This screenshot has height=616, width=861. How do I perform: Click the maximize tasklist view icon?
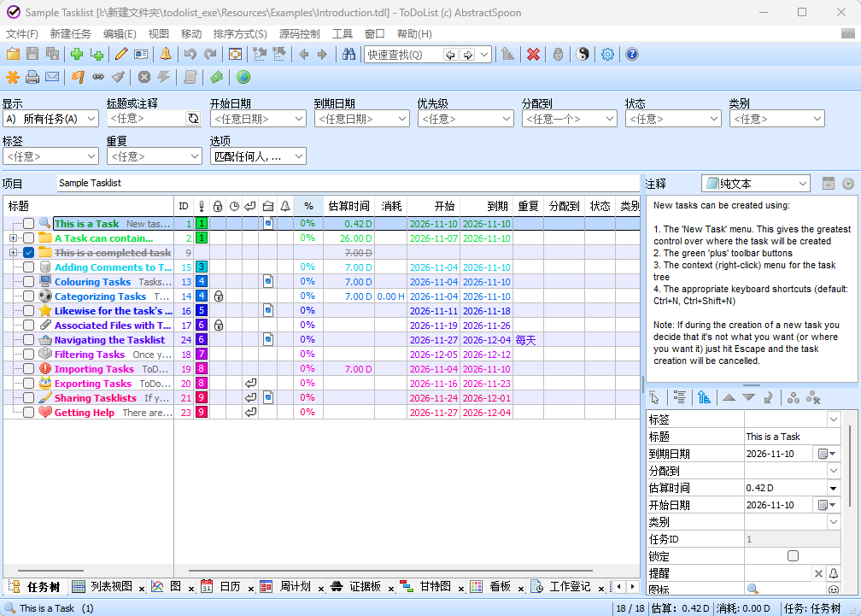click(x=236, y=55)
